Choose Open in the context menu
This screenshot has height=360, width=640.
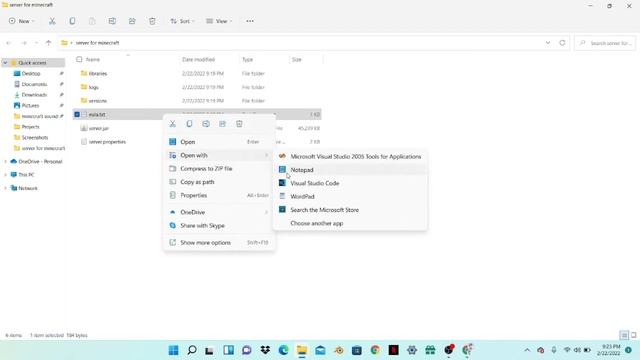coord(219,142)
